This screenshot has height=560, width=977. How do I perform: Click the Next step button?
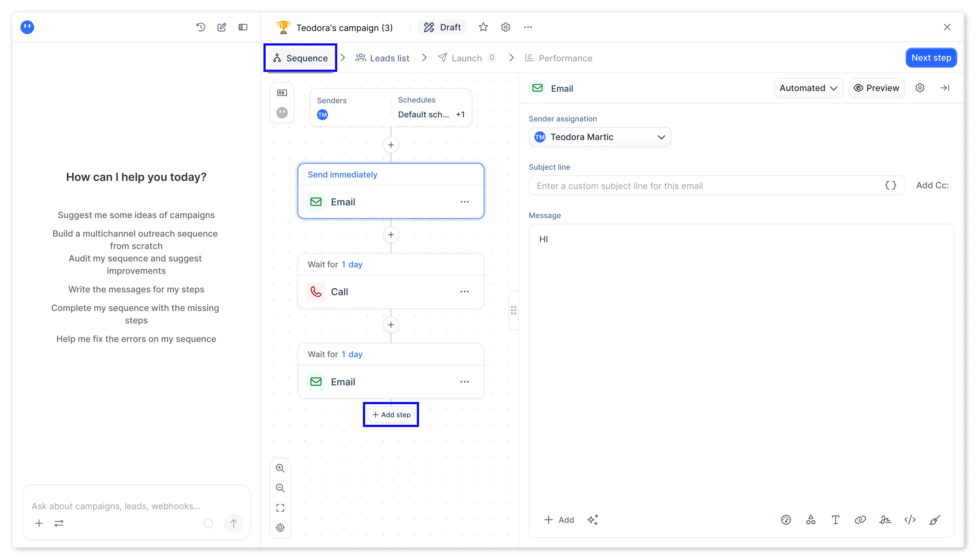tap(931, 58)
